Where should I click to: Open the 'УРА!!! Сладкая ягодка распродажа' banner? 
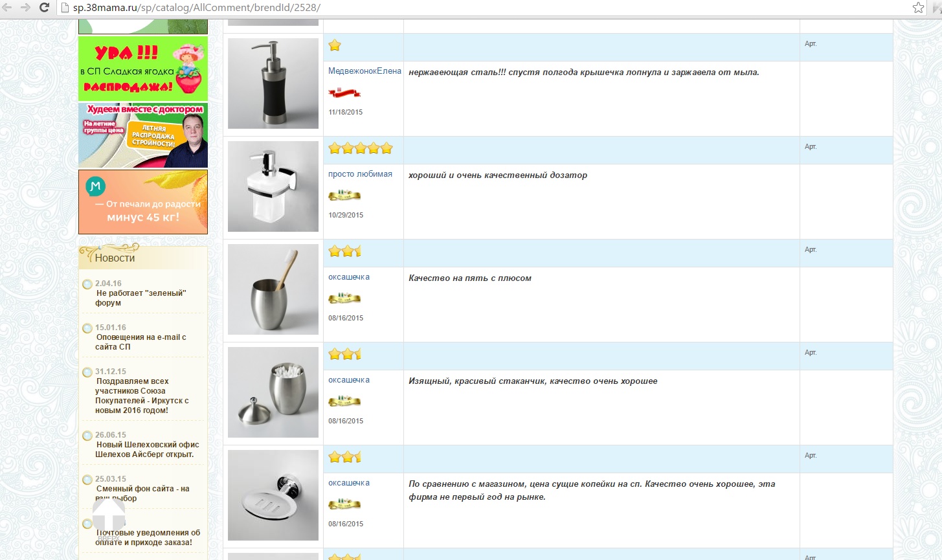click(143, 69)
